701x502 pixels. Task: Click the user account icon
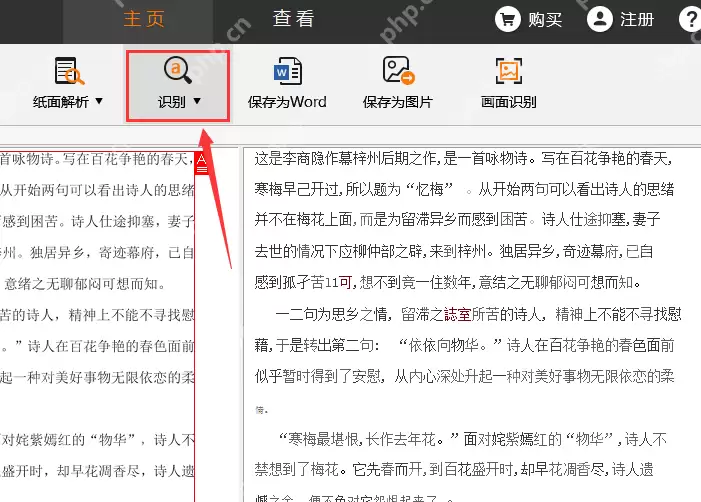tap(600, 19)
